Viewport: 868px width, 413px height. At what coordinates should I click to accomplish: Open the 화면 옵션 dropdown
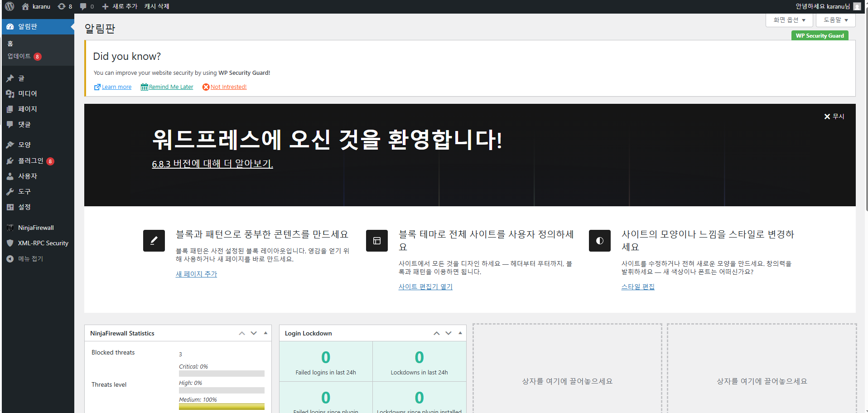(789, 20)
